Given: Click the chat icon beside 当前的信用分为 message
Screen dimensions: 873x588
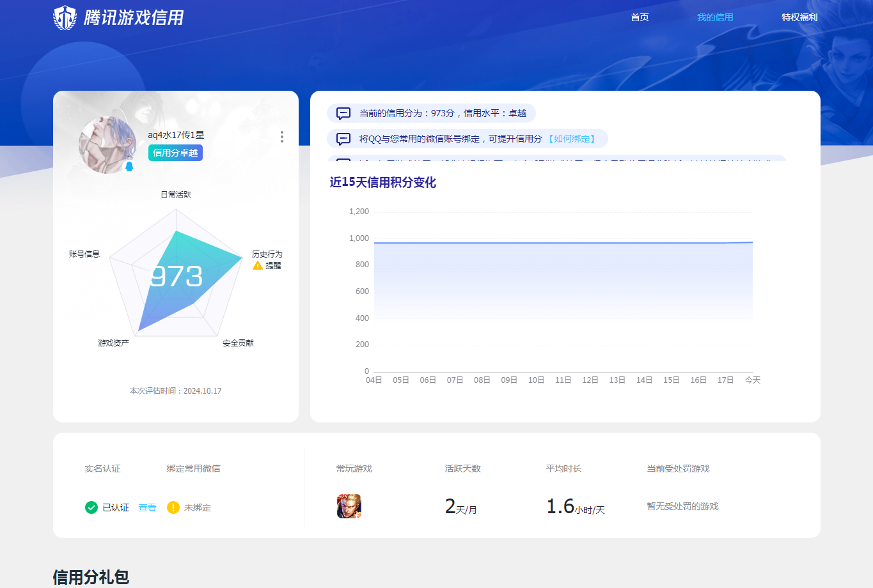Looking at the screenshot, I should 343,114.
